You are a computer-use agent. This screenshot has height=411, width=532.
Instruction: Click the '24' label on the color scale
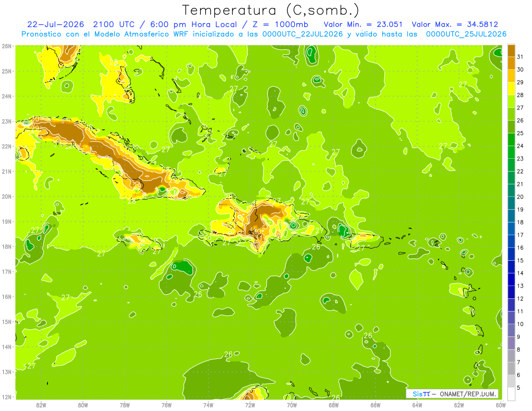click(520, 146)
